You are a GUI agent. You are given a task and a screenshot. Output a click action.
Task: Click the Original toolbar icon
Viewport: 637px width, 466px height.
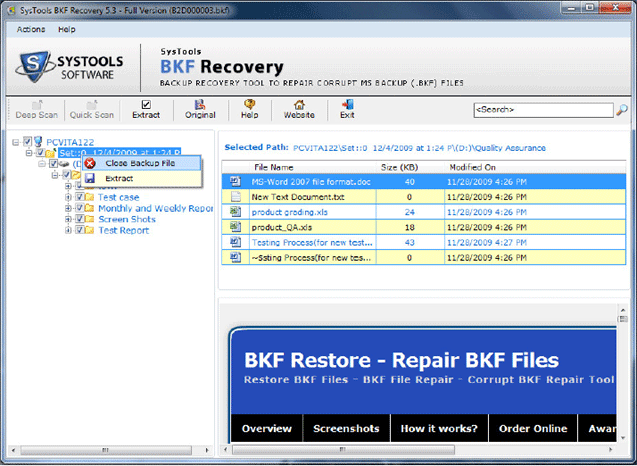(x=200, y=105)
